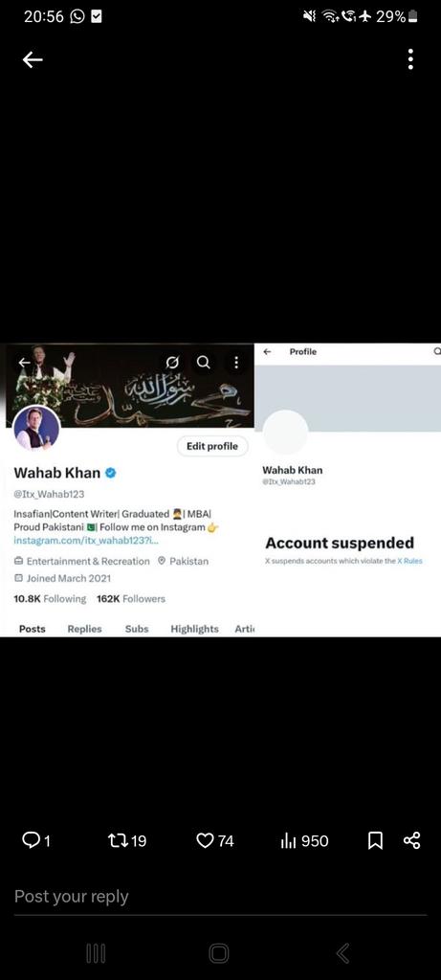This screenshot has width=441, height=980.
Task: Share the post using the share icon
Action: (411, 840)
